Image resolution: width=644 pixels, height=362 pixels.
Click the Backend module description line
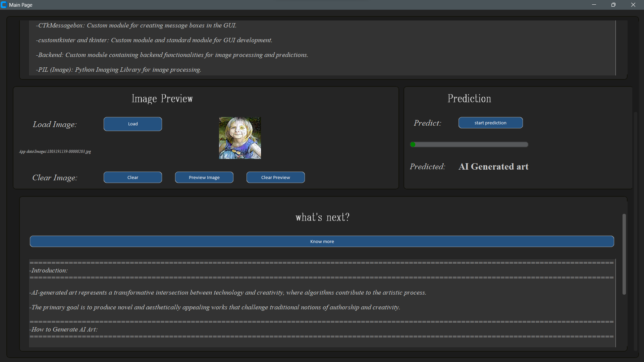coord(173,55)
